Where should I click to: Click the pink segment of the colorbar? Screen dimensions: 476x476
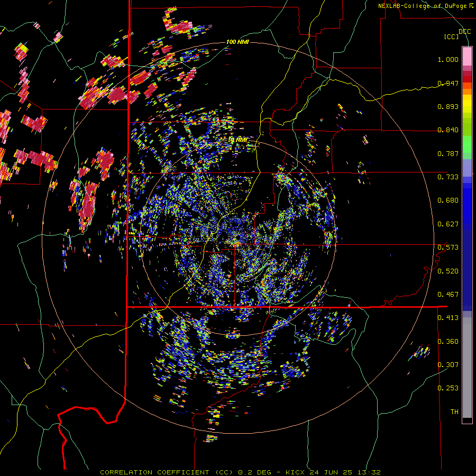tap(467, 56)
